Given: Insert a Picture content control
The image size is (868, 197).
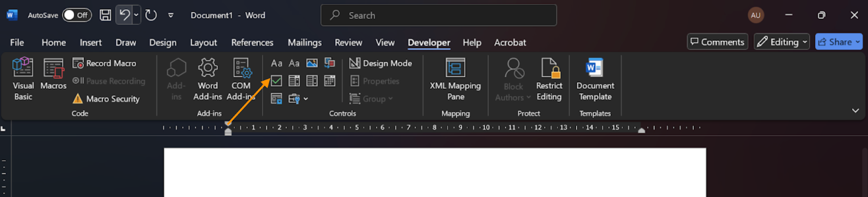Looking at the screenshot, I should [x=312, y=63].
